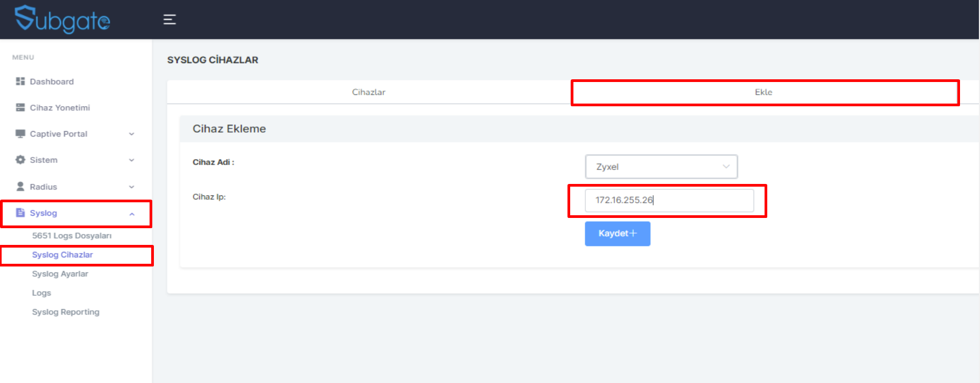The height and width of the screenshot is (383, 980).
Task: Switch to the Cihazlar tab
Action: click(x=369, y=92)
